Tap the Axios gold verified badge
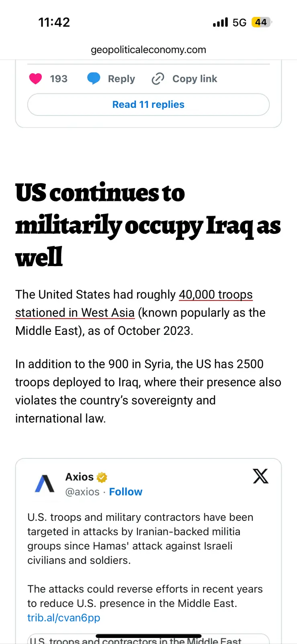The image size is (297, 644). (102, 477)
